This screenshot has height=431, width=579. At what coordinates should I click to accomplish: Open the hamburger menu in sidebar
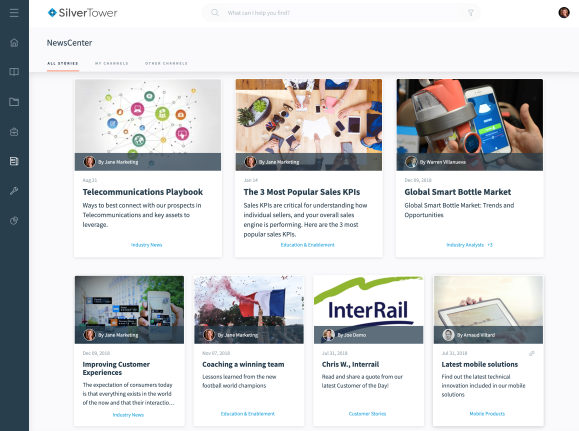click(x=14, y=13)
